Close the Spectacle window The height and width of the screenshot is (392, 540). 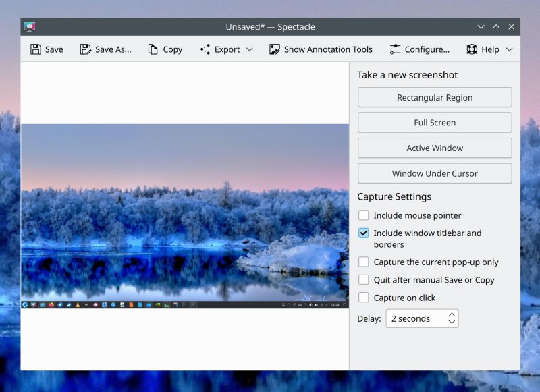pyautogui.click(x=512, y=26)
